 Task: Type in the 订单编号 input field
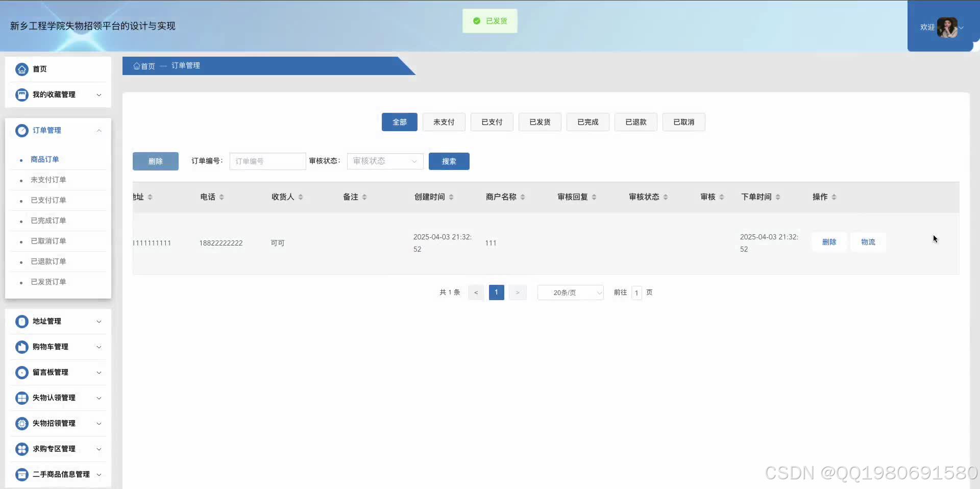coord(267,161)
